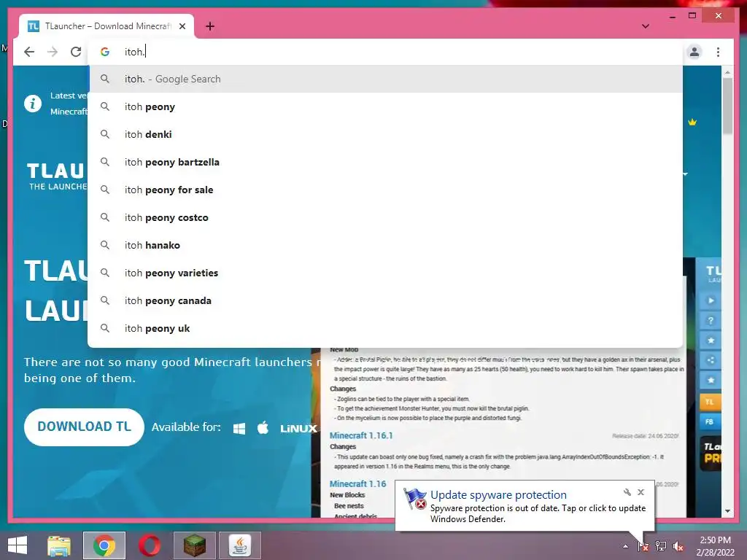Choose the 'itoh peony' suggestion
This screenshot has width=747, height=560.
[x=386, y=106]
